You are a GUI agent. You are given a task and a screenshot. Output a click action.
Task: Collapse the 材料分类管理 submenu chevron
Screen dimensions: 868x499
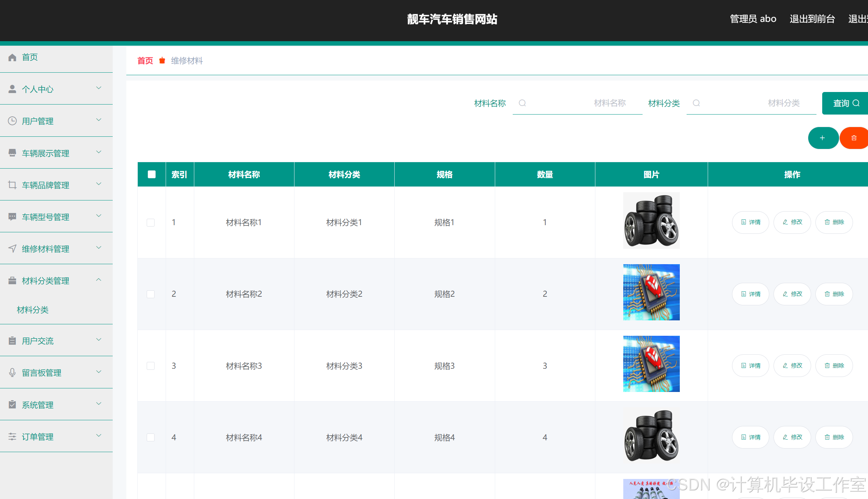(x=99, y=280)
